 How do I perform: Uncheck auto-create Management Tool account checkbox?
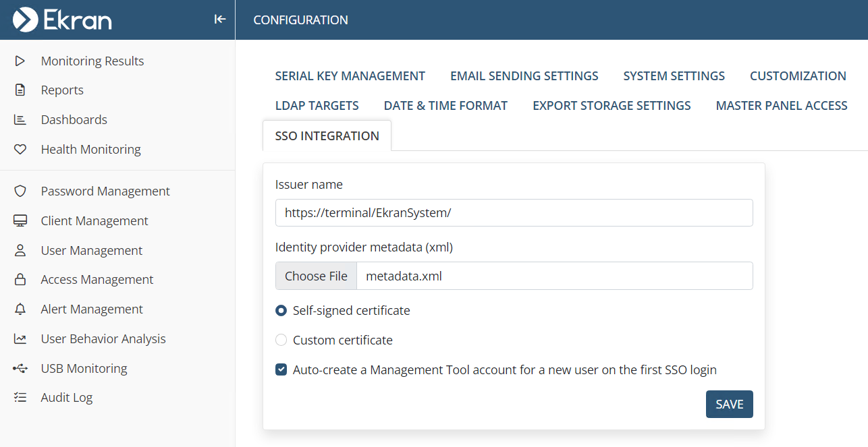[281, 370]
